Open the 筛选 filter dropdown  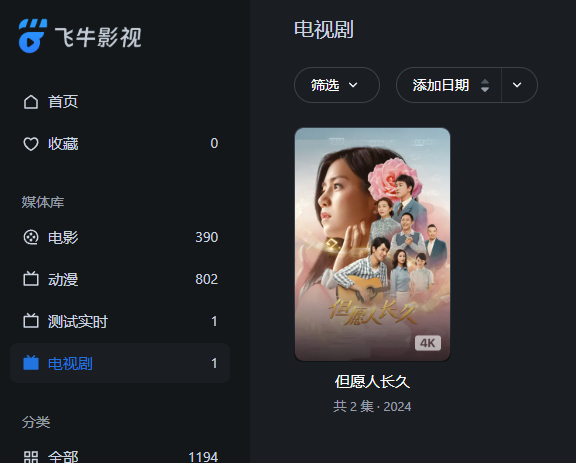click(336, 85)
